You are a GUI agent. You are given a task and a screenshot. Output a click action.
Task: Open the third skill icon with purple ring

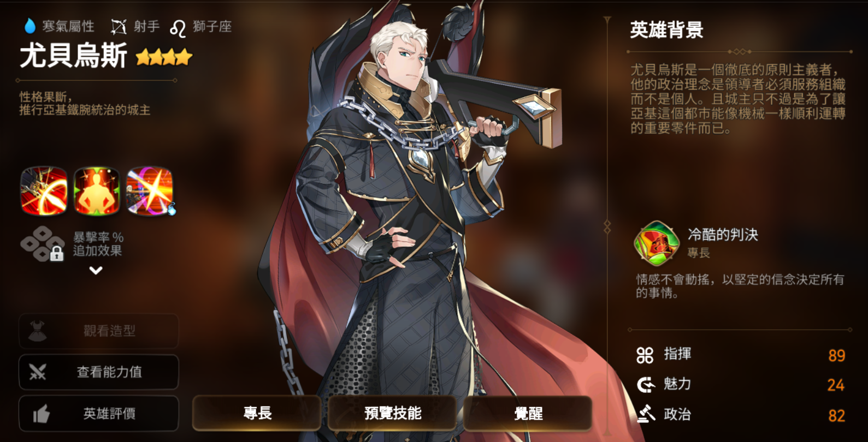(x=150, y=191)
